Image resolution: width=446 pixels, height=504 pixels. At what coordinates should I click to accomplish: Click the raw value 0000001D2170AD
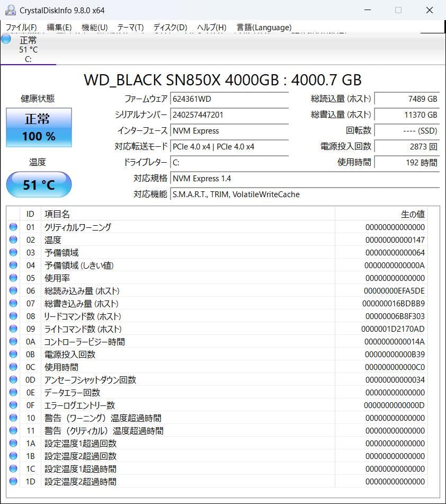[393, 329]
